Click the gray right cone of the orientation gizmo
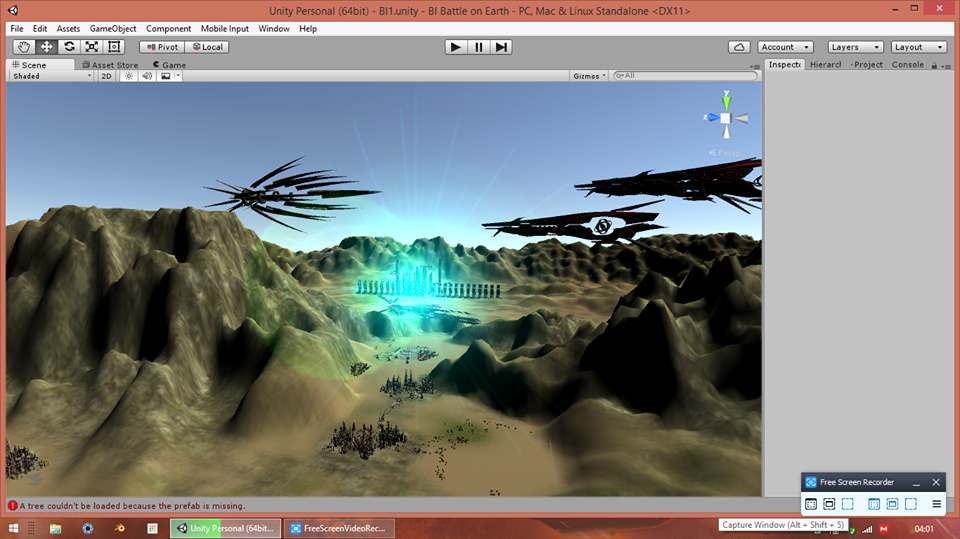This screenshot has width=960, height=539. point(740,118)
